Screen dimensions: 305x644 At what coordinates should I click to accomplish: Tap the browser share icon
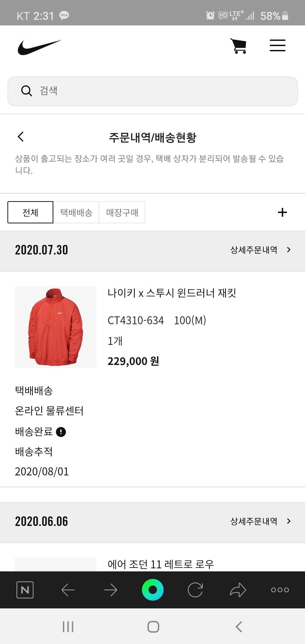coord(238,590)
